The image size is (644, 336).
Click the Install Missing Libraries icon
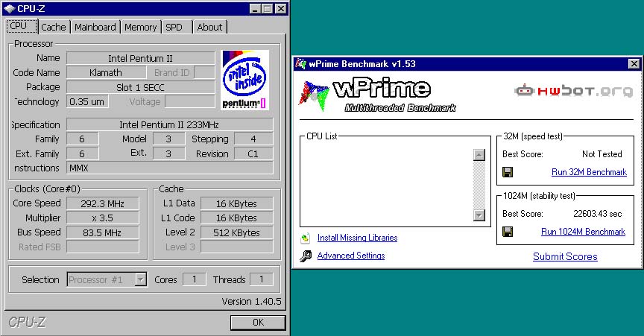(305, 238)
